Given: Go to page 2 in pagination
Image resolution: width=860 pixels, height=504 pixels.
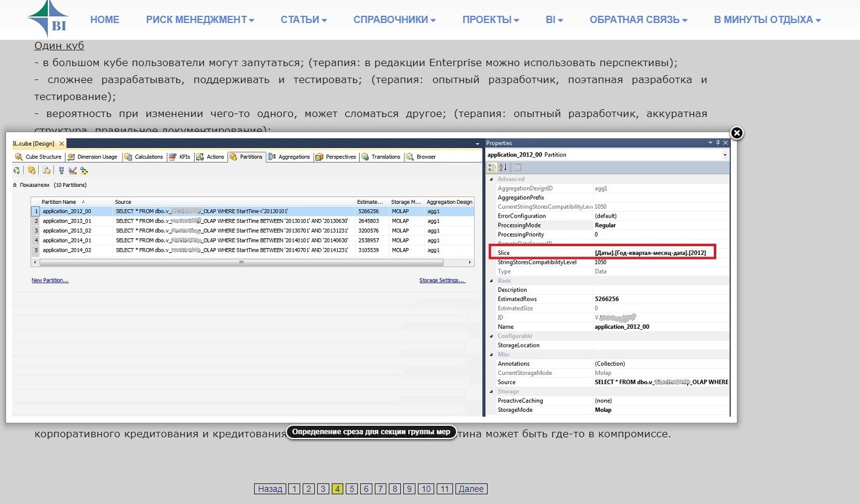Looking at the screenshot, I should coord(309,489).
